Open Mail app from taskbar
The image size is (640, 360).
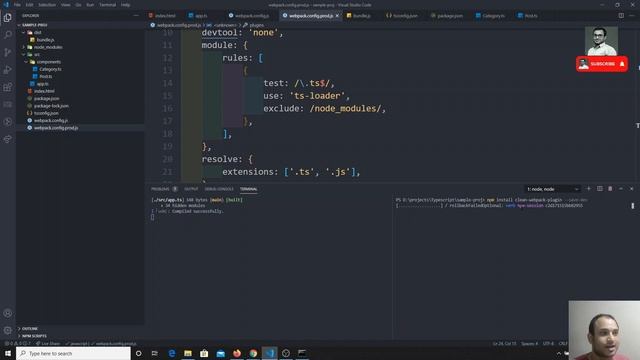pyautogui.click(x=220, y=353)
